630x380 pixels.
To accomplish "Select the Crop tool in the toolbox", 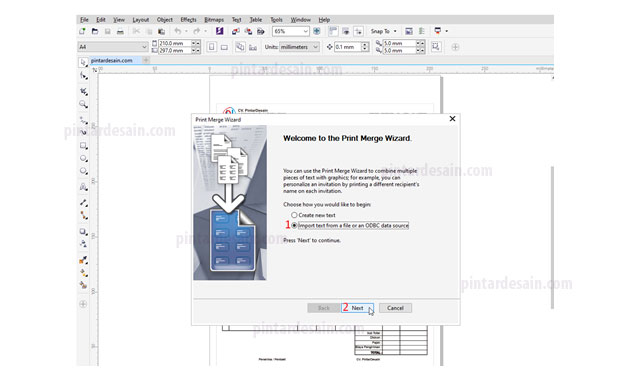I will click(x=83, y=91).
